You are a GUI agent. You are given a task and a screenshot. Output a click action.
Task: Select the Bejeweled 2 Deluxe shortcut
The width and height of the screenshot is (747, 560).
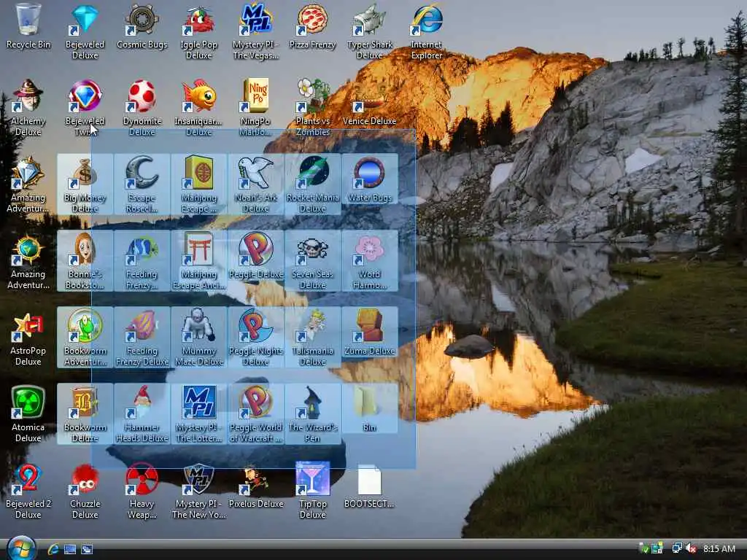point(28,491)
